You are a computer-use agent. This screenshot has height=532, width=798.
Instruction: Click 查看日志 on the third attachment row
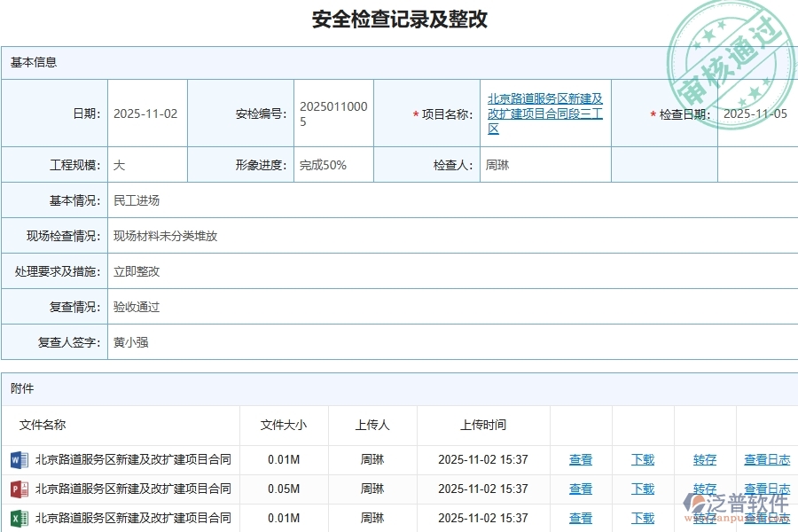point(768,518)
